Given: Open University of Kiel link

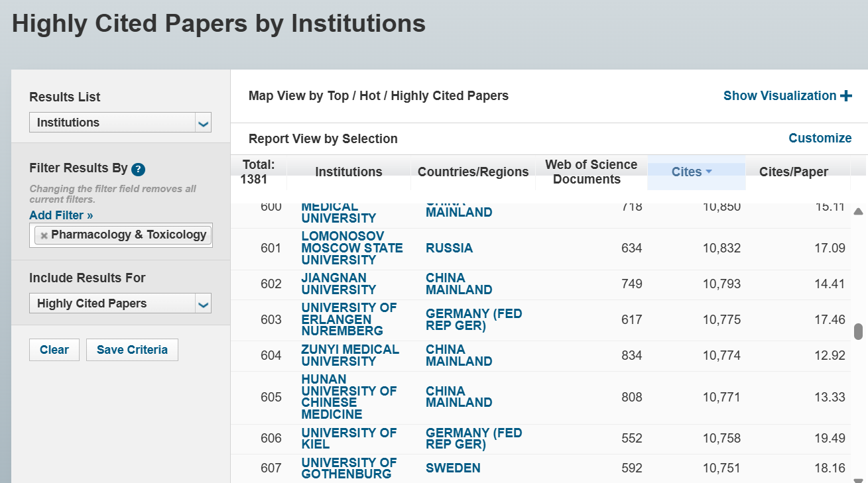Looking at the screenshot, I should (349, 439).
